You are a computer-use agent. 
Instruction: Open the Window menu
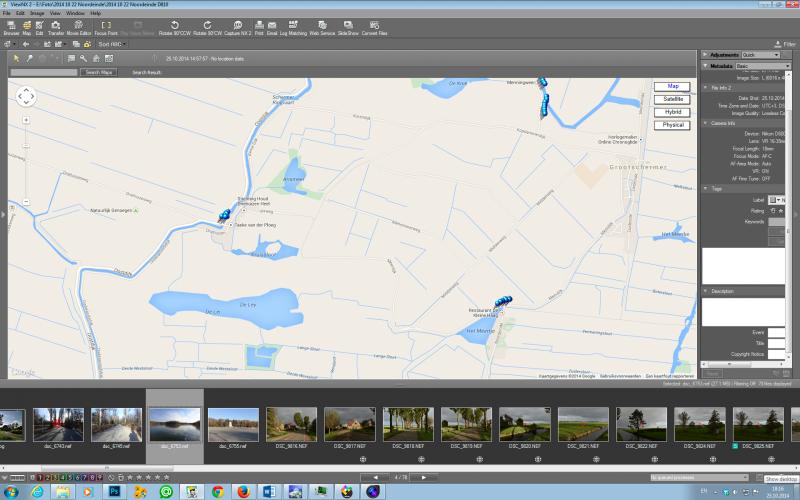[x=76, y=13]
